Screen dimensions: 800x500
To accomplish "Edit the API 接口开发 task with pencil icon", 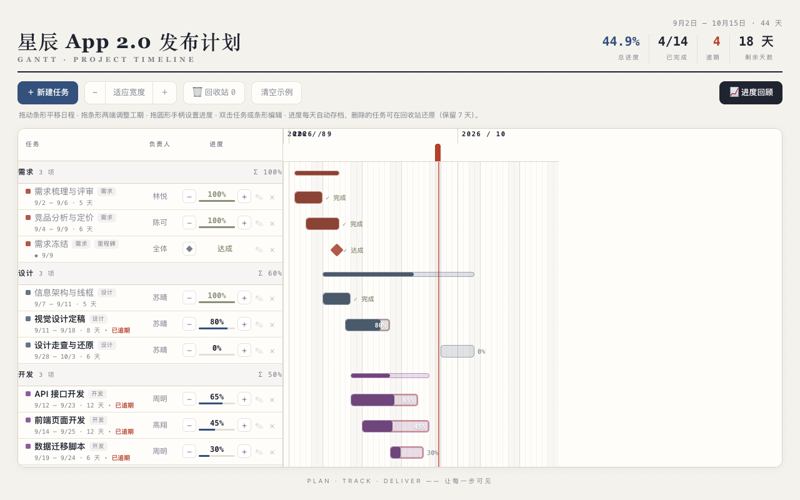I will point(259,399).
